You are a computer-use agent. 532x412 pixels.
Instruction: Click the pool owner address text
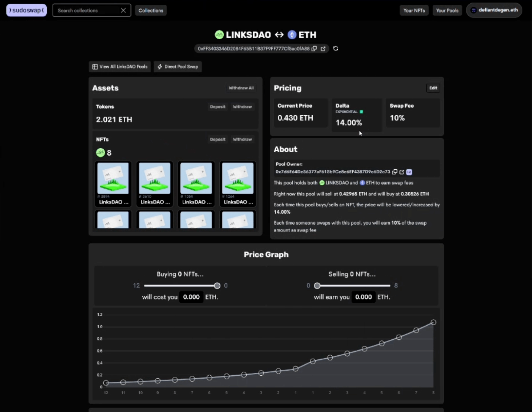tap(333, 172)
